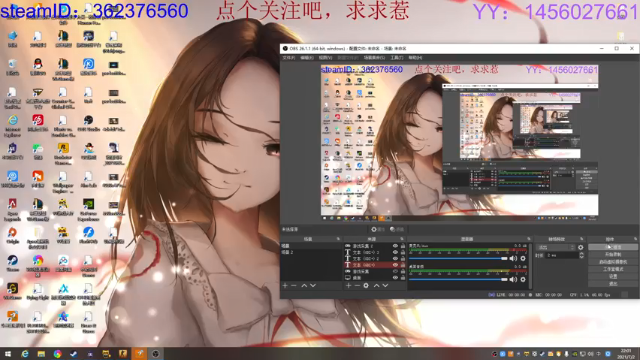Remove selected source with Sources minus icon
Viewport: 640px width, 360px height.
click(x=357, y=286)
